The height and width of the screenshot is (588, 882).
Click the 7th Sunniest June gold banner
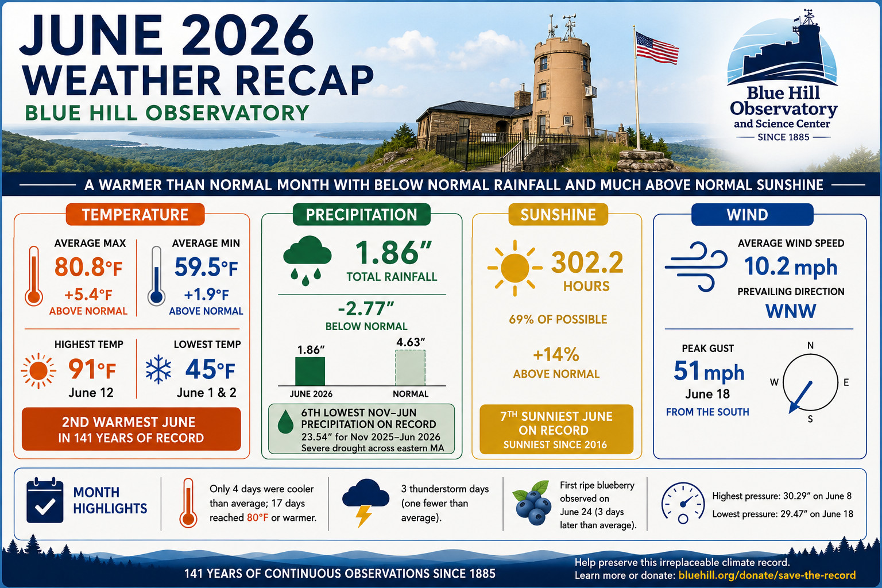click(556, 430)
